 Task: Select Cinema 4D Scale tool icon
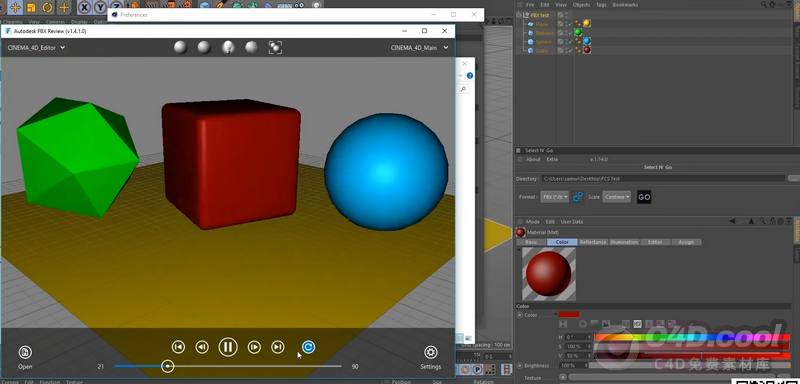coord(31,8)
